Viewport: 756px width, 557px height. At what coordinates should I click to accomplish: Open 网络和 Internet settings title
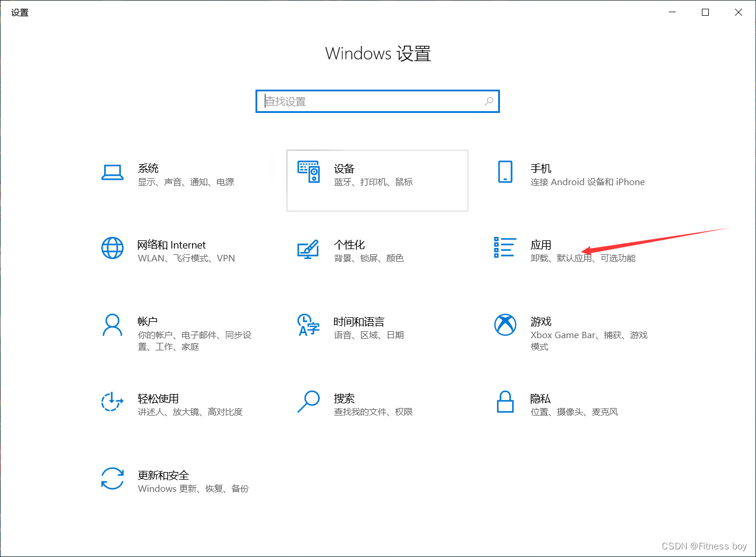[172, 245]
